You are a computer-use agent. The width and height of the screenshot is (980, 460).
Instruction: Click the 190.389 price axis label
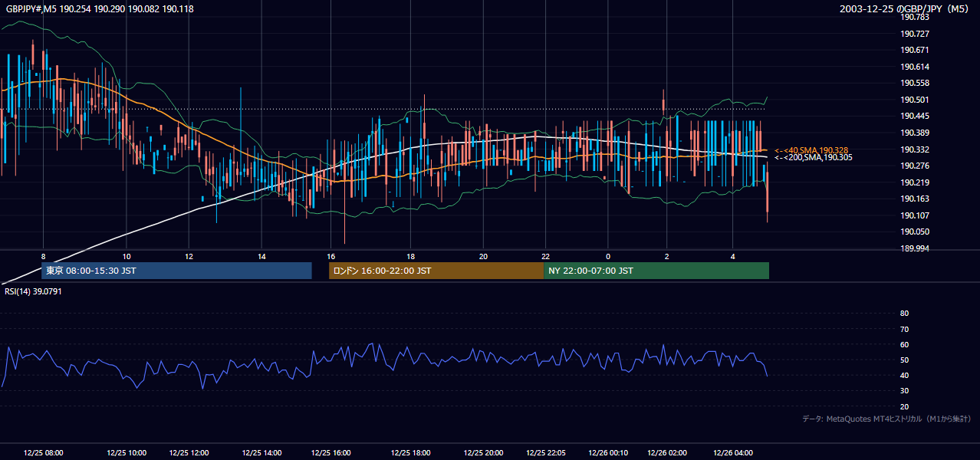coord(915,133)
